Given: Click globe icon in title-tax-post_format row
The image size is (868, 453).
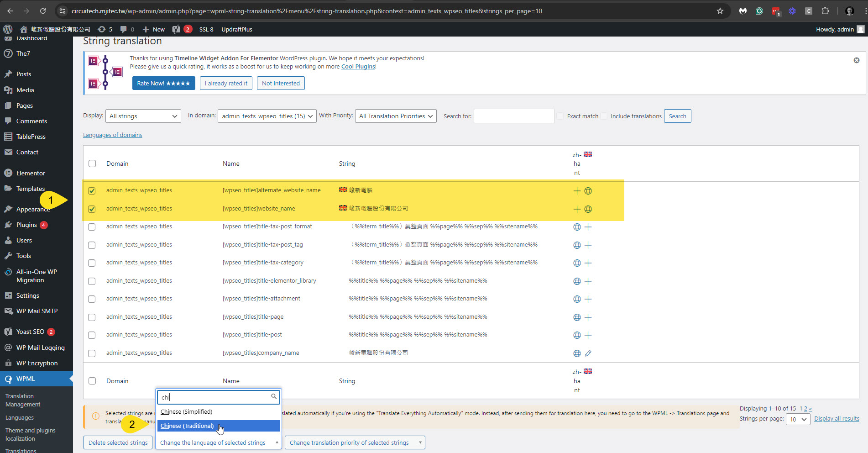Looking at the screenshot, I should pos(577,227).
